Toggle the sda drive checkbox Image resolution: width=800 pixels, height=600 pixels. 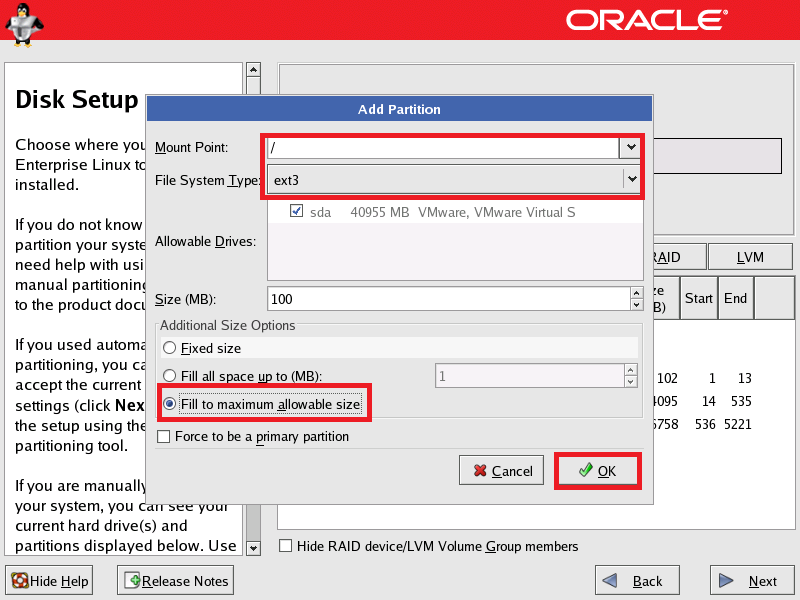[x=296, y=211]
